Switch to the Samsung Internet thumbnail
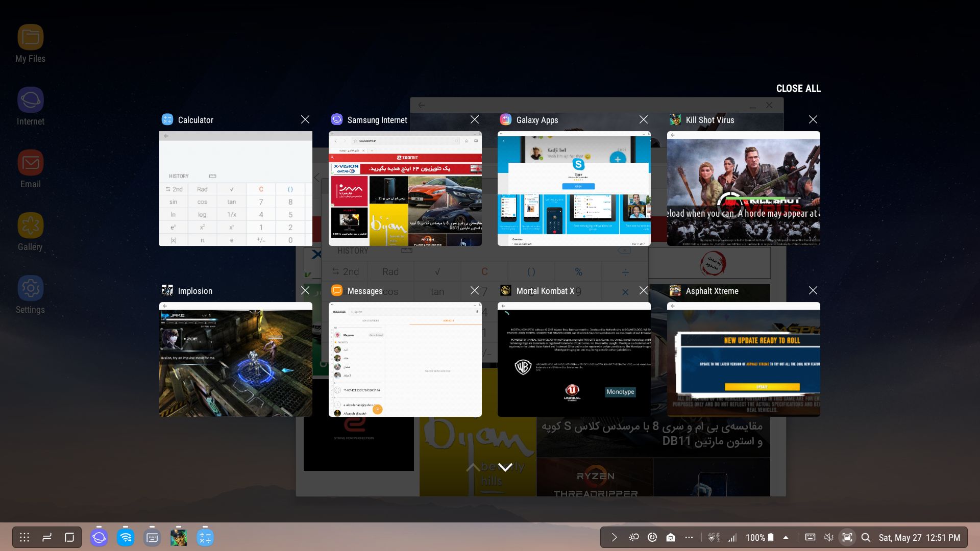The width and height of the screenshot is (980, 551). tap(405, 189)
